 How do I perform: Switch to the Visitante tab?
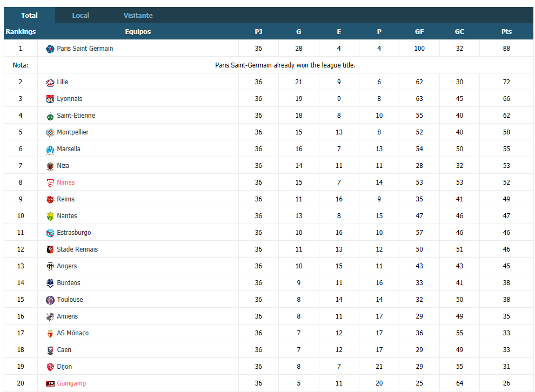coord(138,15)
